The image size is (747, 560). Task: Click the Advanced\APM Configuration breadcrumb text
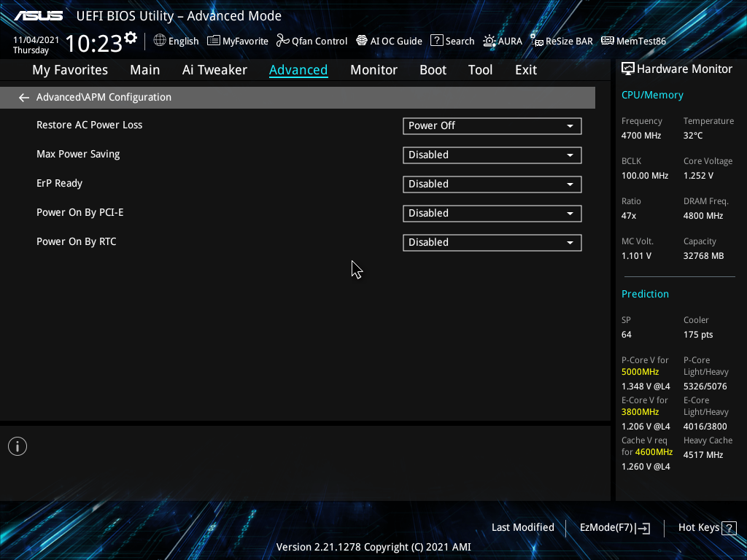coord(104,97)
